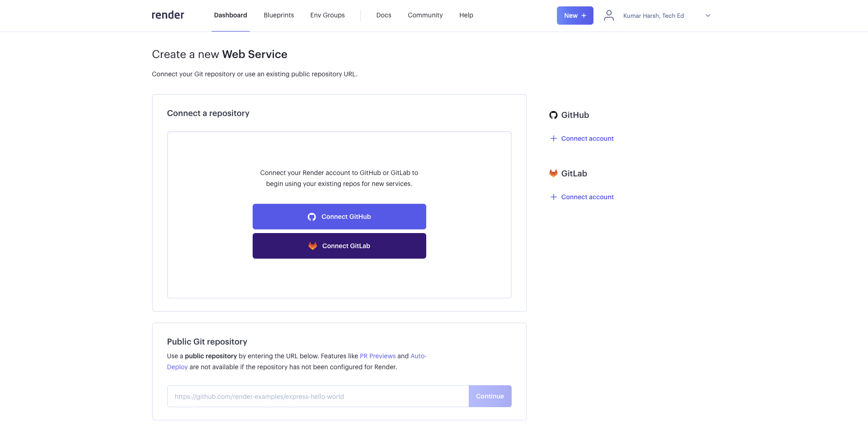Click the GitHub octocat icon in sidebar
868x446 pixels.
click(553, 115)
